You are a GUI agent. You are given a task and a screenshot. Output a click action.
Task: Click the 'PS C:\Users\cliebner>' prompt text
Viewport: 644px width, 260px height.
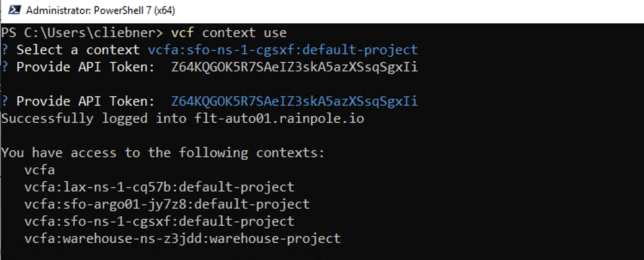pos(82,33)
